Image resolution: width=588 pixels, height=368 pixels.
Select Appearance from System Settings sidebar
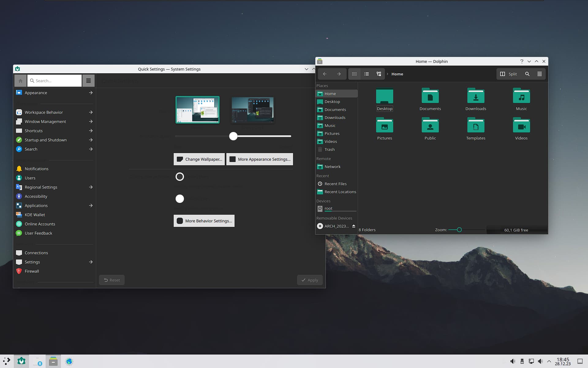36,92
